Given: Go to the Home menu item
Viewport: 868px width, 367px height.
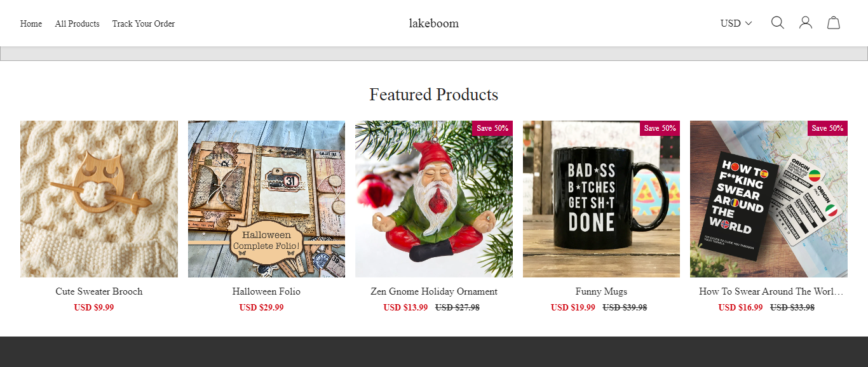Looking at the screenshot, I should [x=31, y=24].
